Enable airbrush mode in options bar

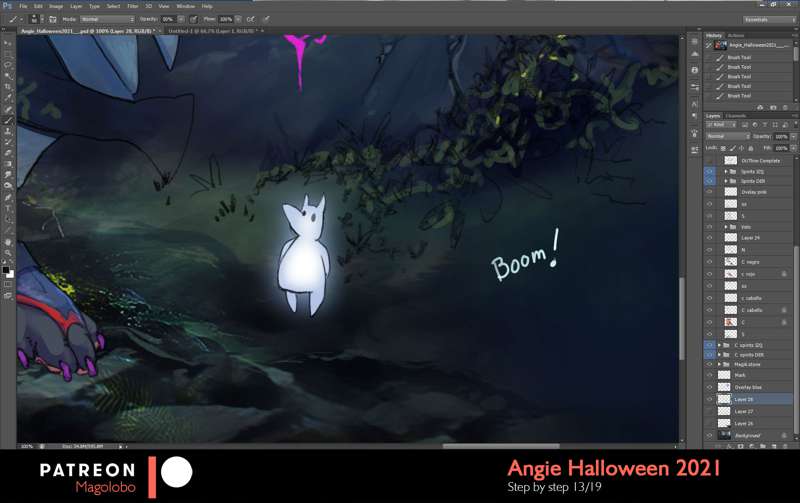point(250,19)
